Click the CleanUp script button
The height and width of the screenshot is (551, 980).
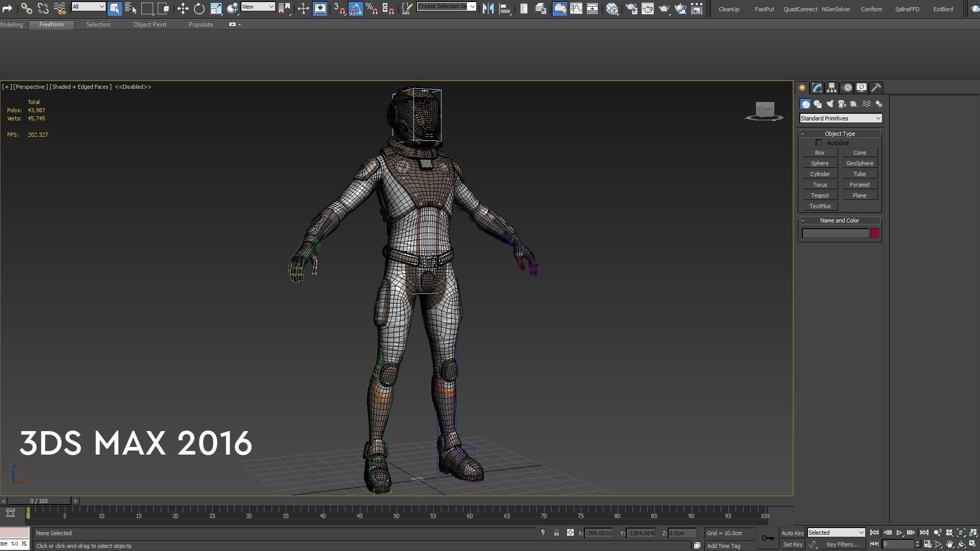729,9
